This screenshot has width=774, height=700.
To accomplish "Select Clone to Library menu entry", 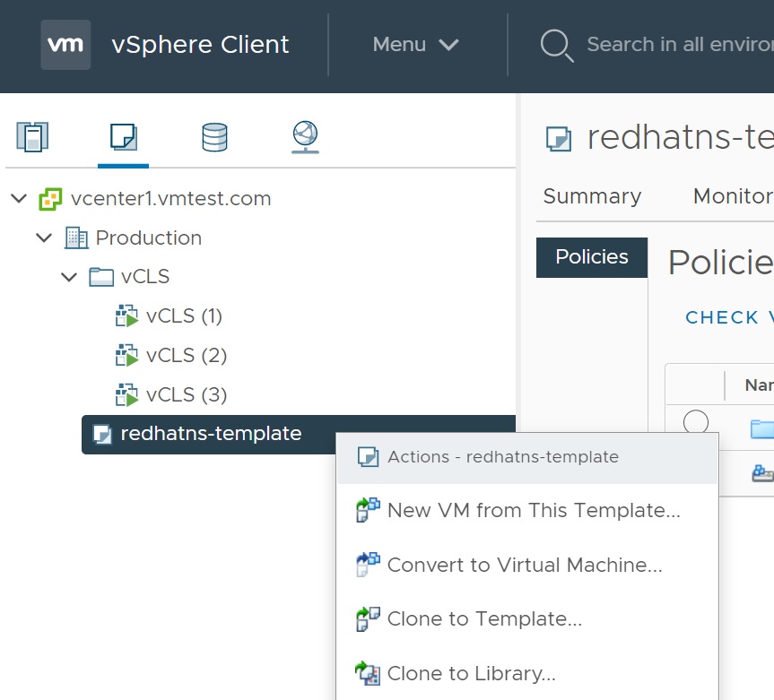I will [x=471, y=673].
